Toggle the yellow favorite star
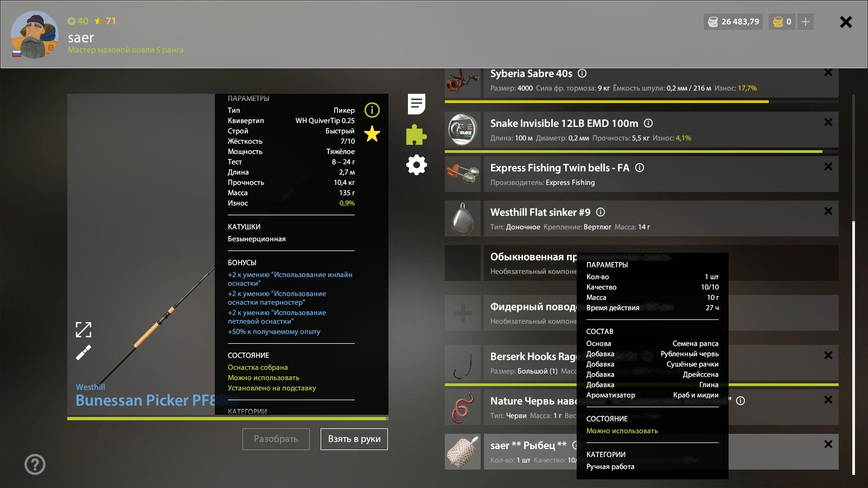868x488 pixels. point(372,133)
